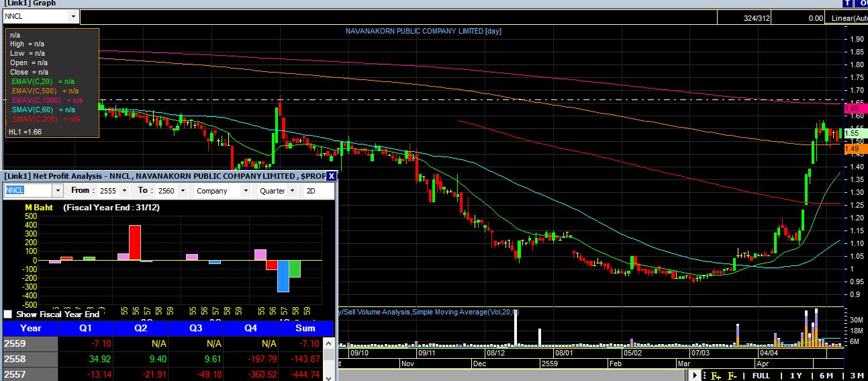The height and width of the screenshot is (381, 868).
Task: Click the .EMAV(C,1000) indicator label
Action: tap(37, 100)
